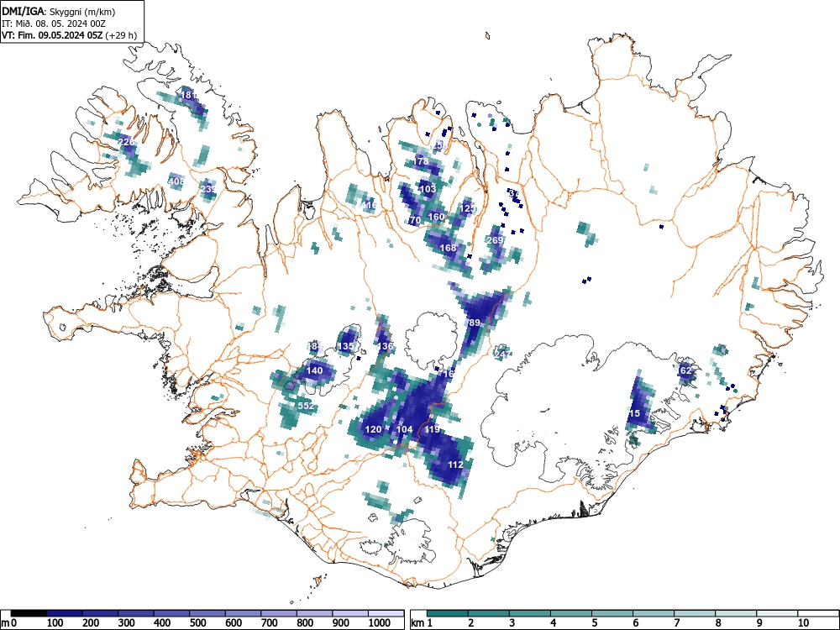Select the 162 label in the east
This screenshot has width=840, height=630.
pos(685,370)
